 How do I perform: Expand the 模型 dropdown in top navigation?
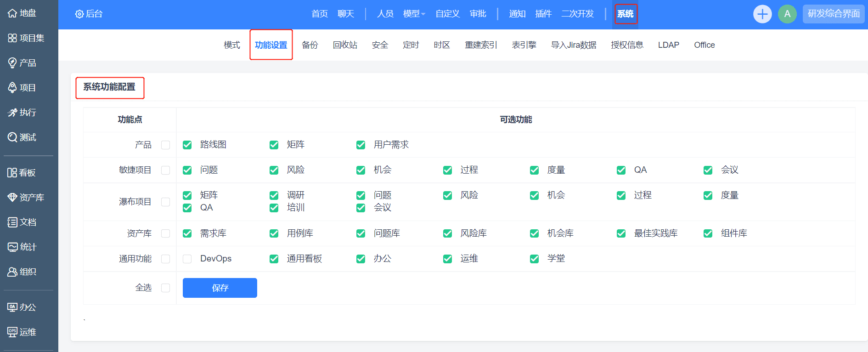(x=414, y=14)
